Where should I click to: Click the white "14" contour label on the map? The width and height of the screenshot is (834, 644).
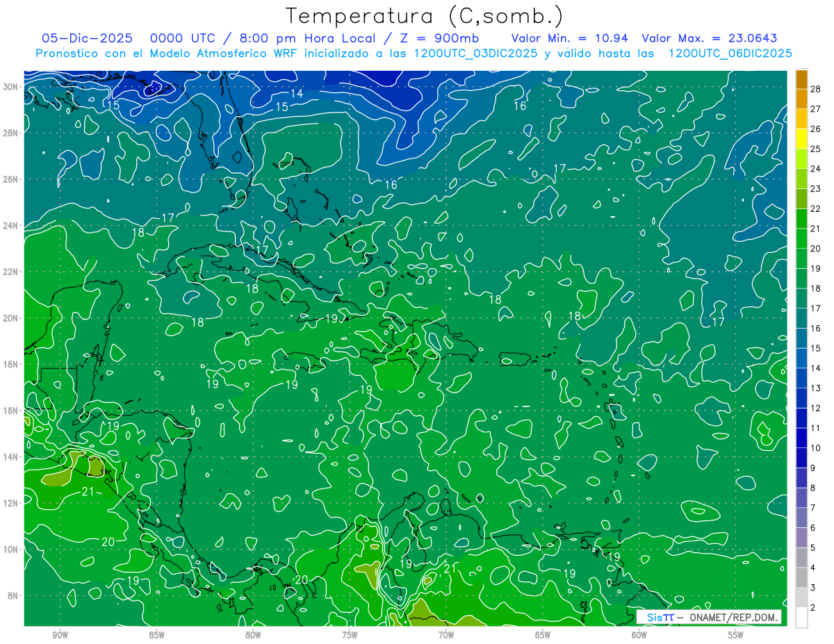[297, 93]
